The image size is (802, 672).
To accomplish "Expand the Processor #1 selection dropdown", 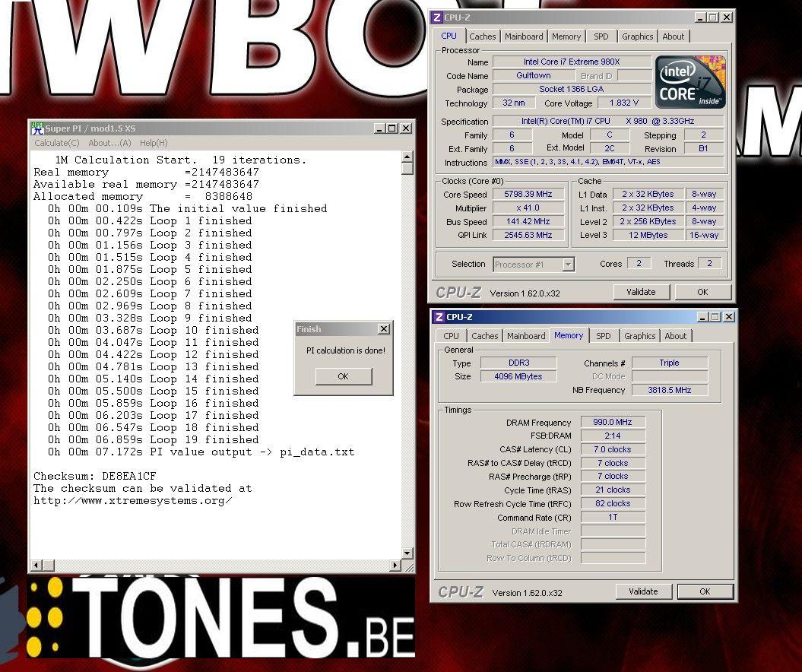I will click(x=568, y=265).
